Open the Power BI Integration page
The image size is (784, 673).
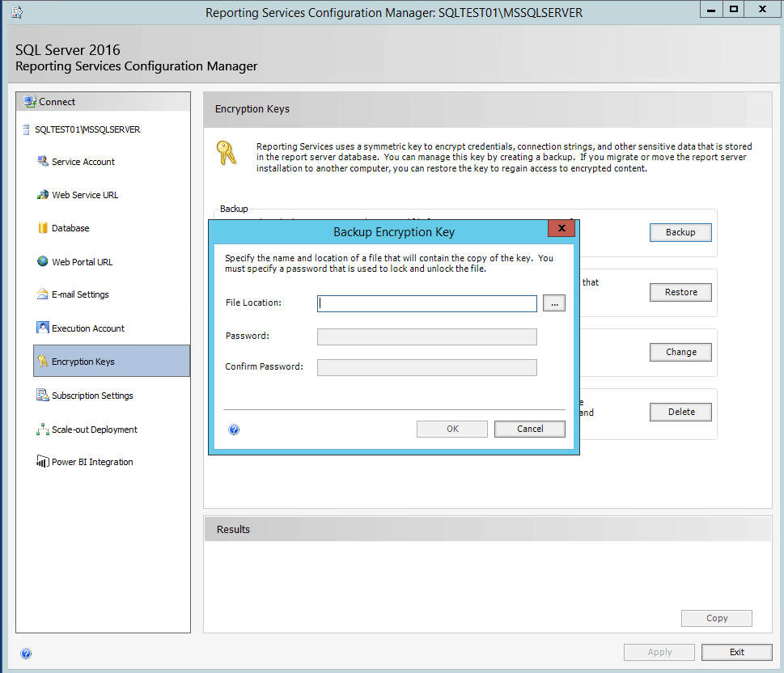point(92,462)
